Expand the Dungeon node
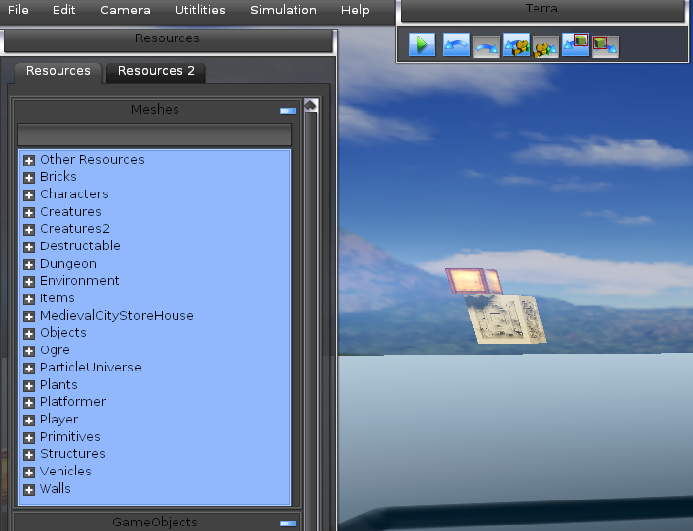 (29, 264)
